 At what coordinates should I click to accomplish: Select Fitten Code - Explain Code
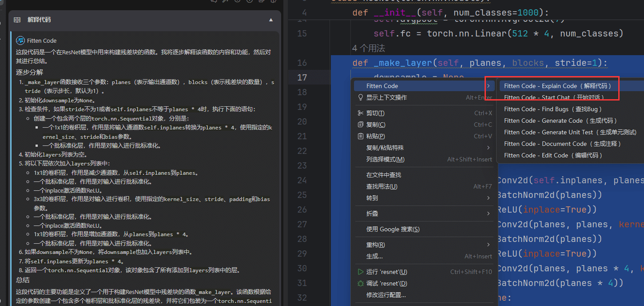pyautogui.click(x=557, y=86)
